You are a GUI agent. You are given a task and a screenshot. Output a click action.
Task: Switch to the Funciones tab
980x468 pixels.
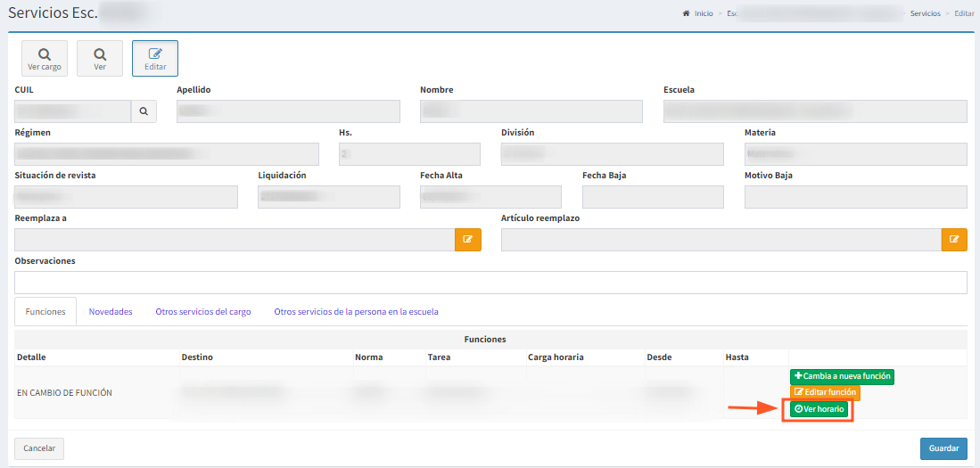click(45, 311)
